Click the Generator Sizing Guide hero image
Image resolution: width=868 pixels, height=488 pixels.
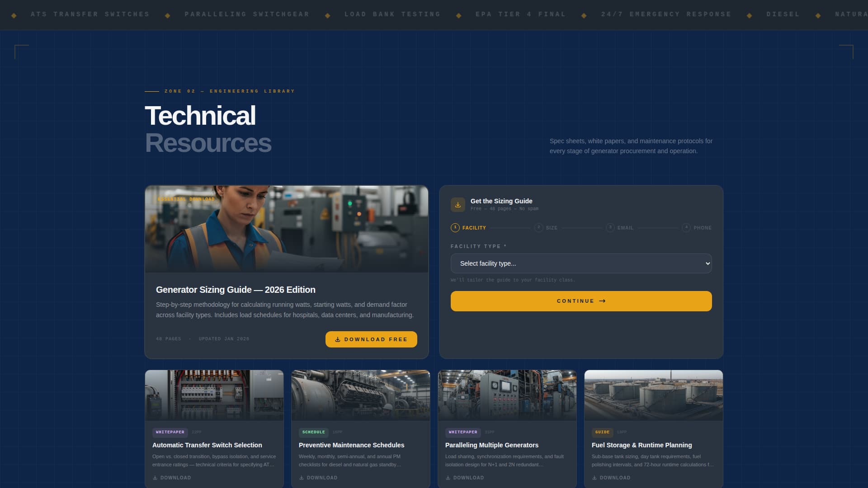(286, 228)
